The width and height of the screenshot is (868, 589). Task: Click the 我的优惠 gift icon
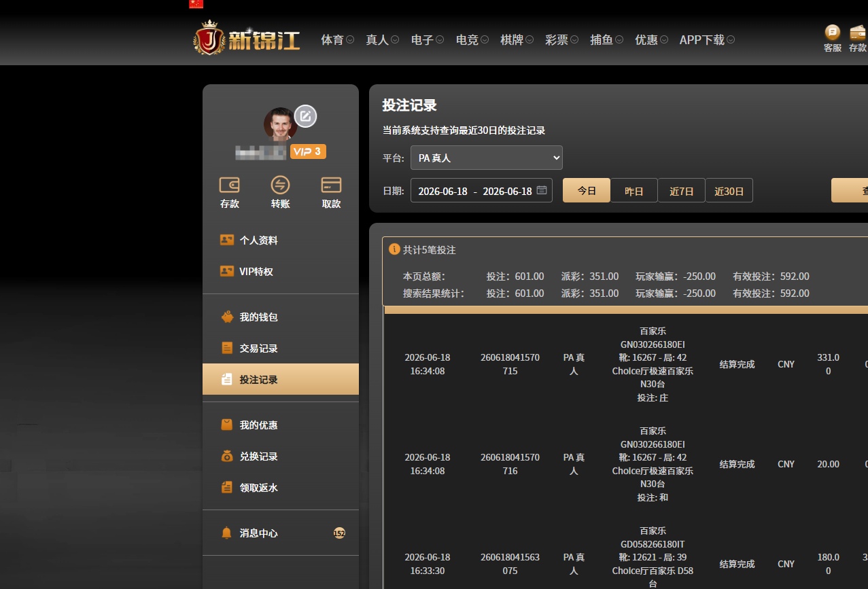pos(227,425)
